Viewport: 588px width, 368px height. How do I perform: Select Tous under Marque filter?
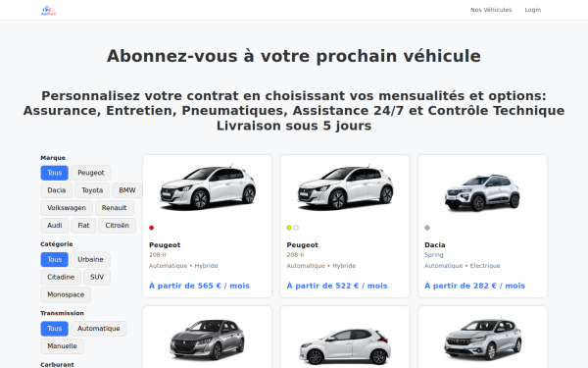tap(54, 173)
